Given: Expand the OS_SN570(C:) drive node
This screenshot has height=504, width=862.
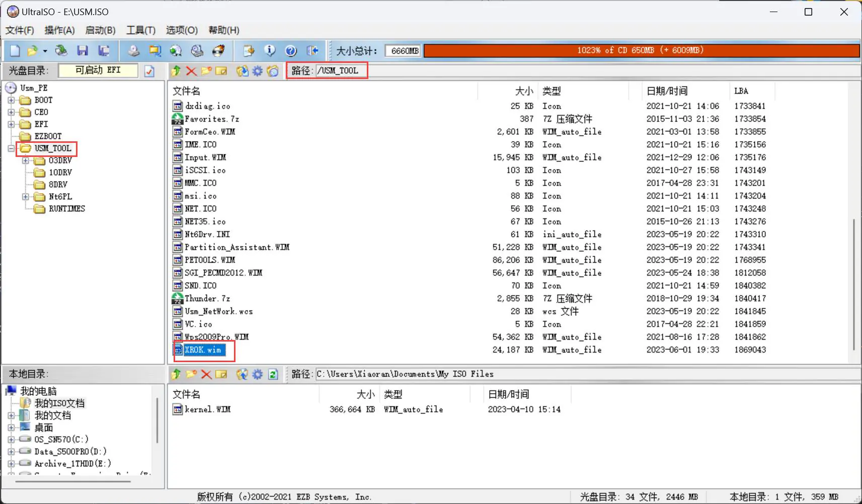Looking at the screenshot, I should 11,440.
